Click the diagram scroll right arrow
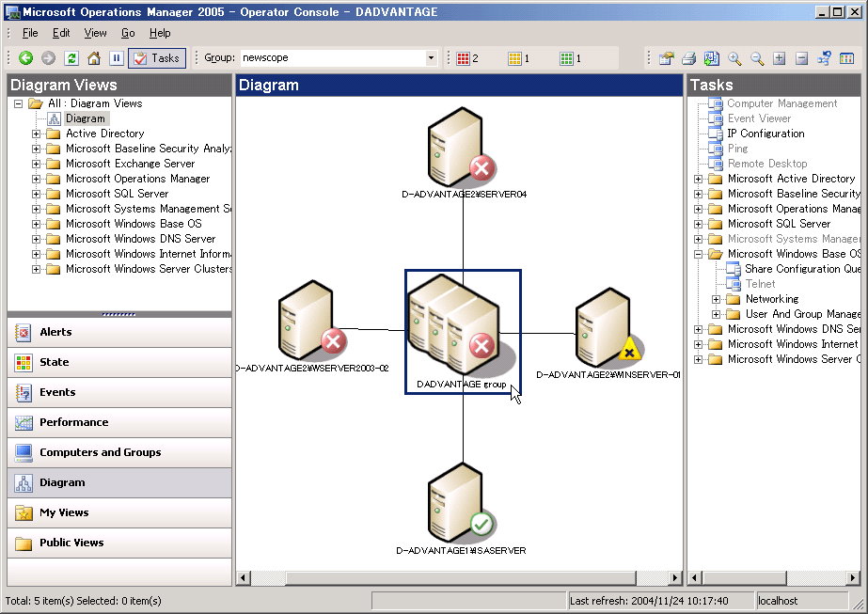The height and width of the screenshot is (614, 868). click(x=675, y=578)
